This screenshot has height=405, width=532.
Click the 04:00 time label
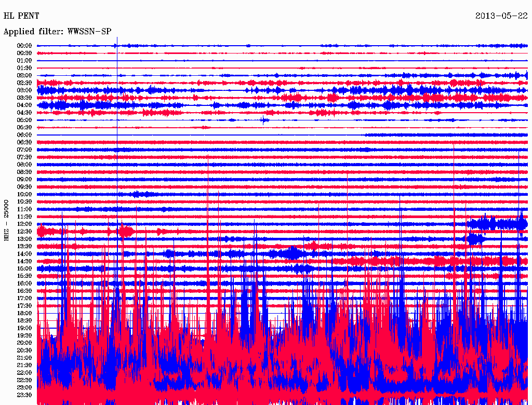click(24, 105)
